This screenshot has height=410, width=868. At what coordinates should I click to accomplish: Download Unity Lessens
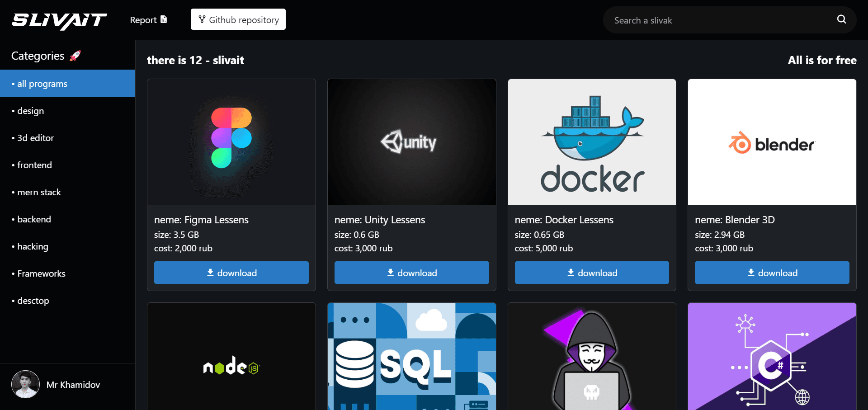[411, 273]
